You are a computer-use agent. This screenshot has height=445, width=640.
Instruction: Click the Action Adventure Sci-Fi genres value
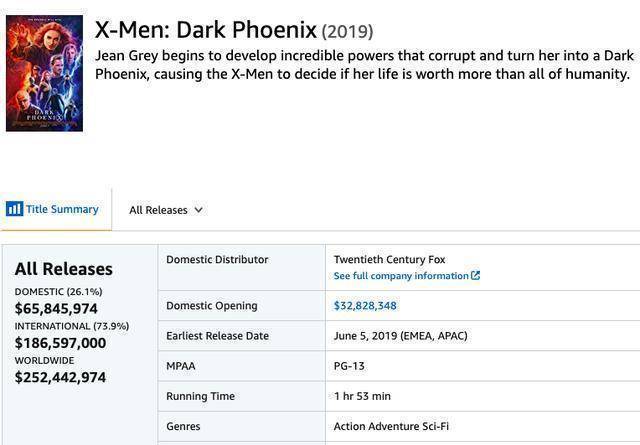[391, 426]
